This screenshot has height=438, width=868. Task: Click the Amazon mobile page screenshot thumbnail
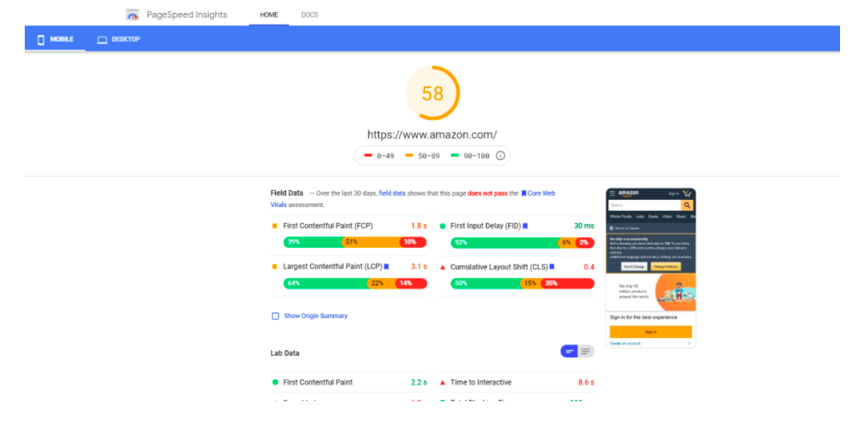click(x=651, y=268)
